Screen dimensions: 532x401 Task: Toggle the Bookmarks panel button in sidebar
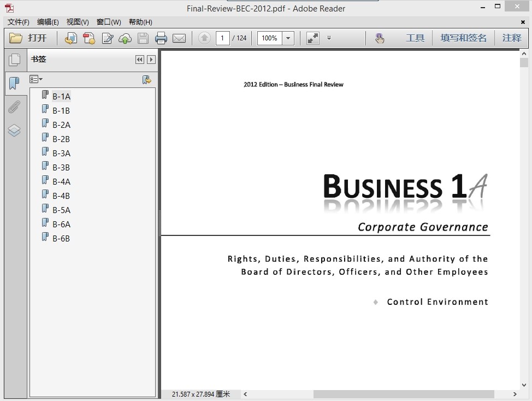(x=14, y=84)
